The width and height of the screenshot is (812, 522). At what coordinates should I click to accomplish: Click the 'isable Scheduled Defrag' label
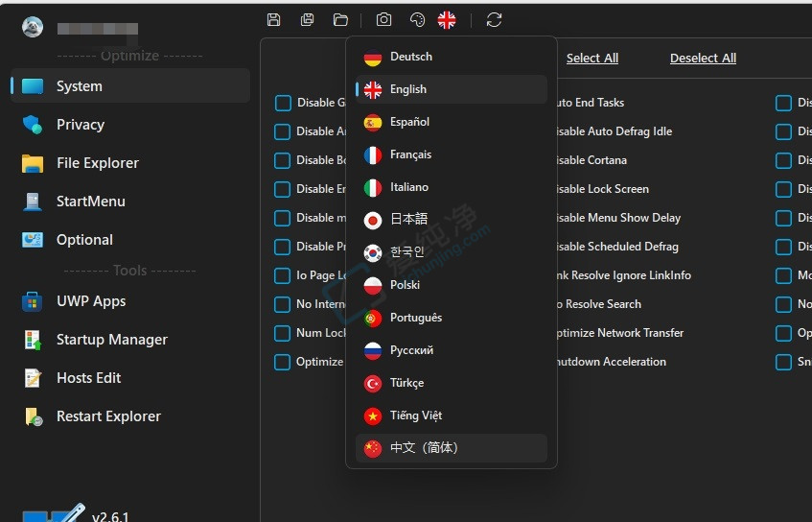point(617,247)
